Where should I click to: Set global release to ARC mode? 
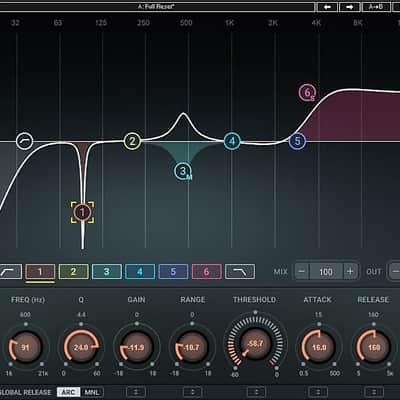coord(68,392)
